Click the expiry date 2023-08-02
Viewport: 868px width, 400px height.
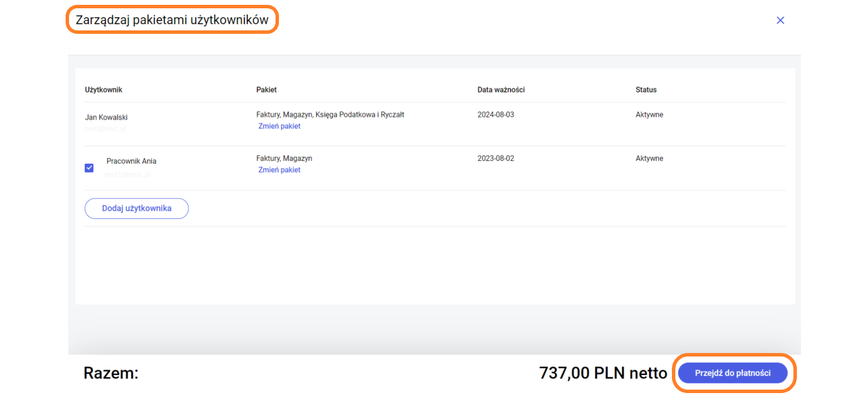(496, 158)
